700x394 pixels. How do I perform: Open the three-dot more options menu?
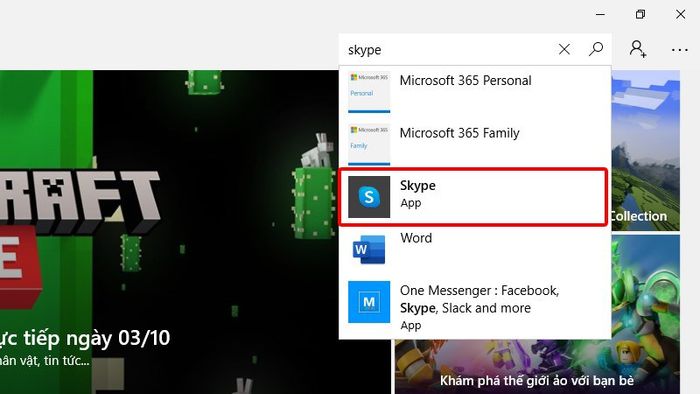[679, 50]
